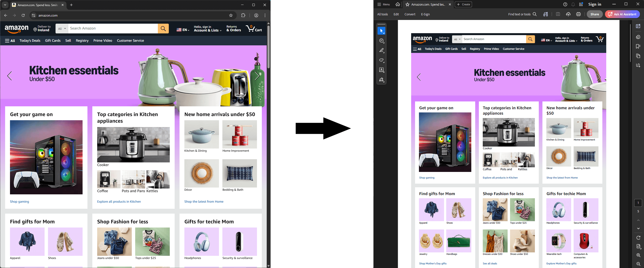Open the AI summary panel icon in Acrobat's right rail
The width and height of the screenshot is (644, 268).
coord(638,26)
